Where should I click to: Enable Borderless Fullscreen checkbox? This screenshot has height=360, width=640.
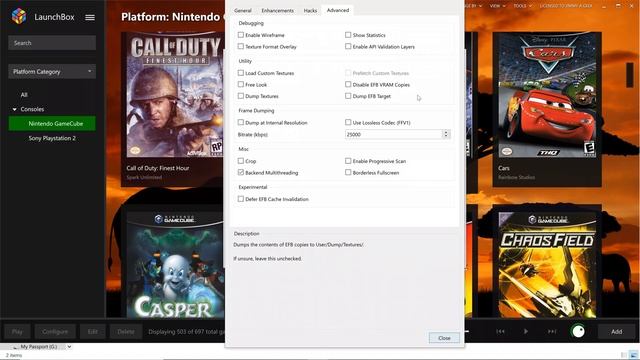[x=348, y=173]
